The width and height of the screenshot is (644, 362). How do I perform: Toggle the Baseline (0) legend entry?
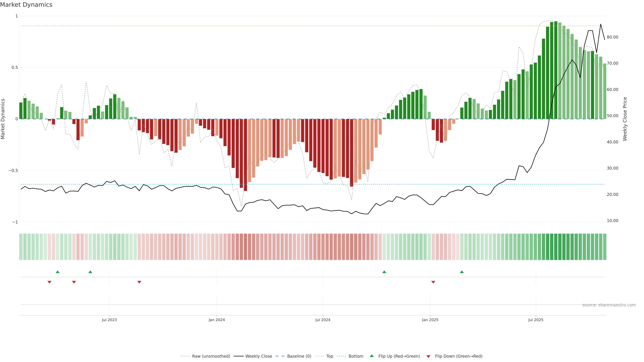point(299,356)
